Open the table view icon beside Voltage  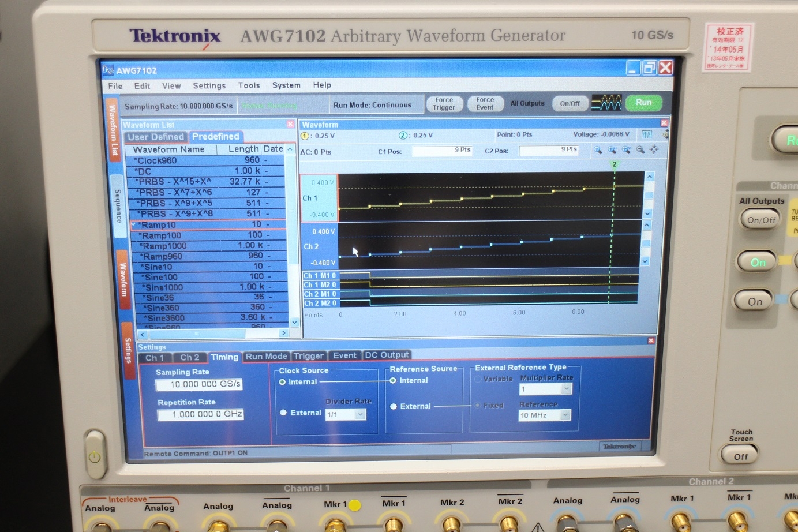coord(647,134)
